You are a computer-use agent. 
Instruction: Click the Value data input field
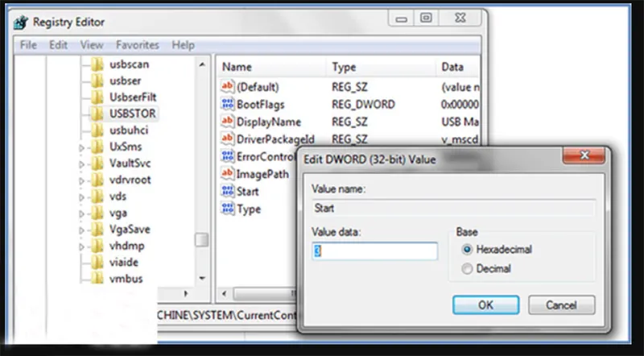pyautogui.click(x=374, y=251)
